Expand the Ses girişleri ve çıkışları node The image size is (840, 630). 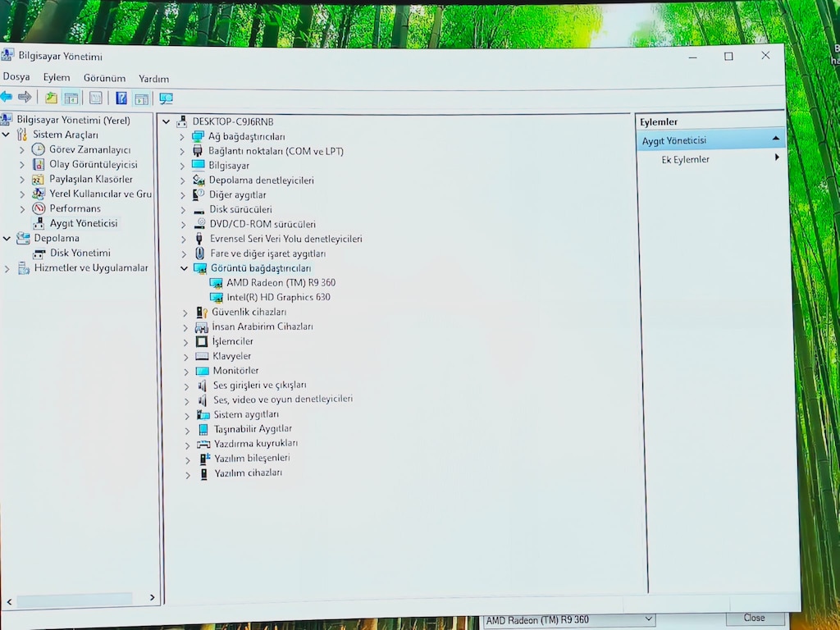click(x=186, y=386)
